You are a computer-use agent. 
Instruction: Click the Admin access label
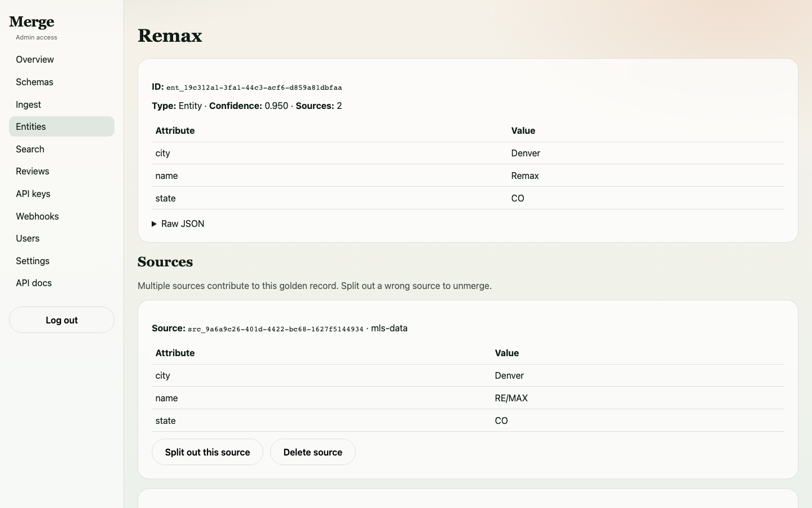coord(37,38)
